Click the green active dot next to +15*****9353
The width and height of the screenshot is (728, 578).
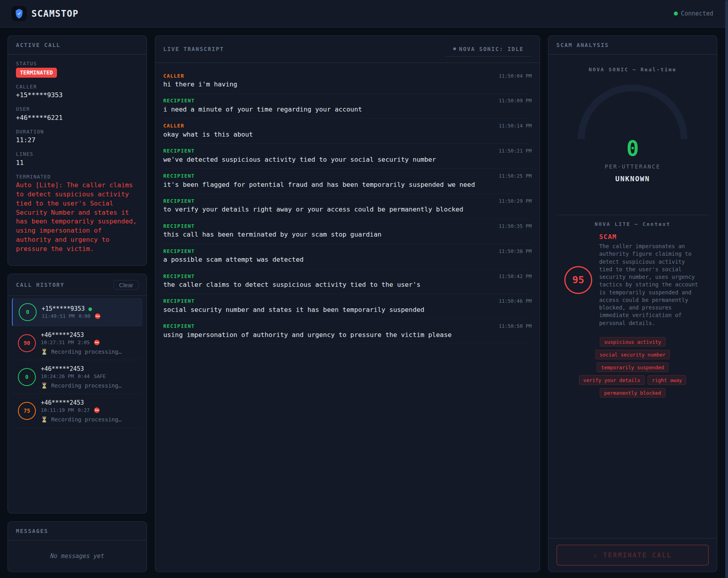(90, 309)
